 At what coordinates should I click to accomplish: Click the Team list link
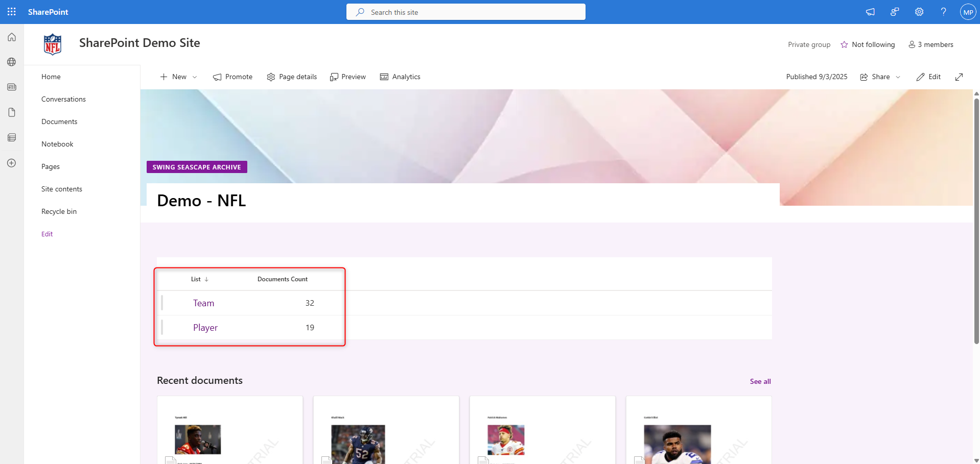pos(203,303)
